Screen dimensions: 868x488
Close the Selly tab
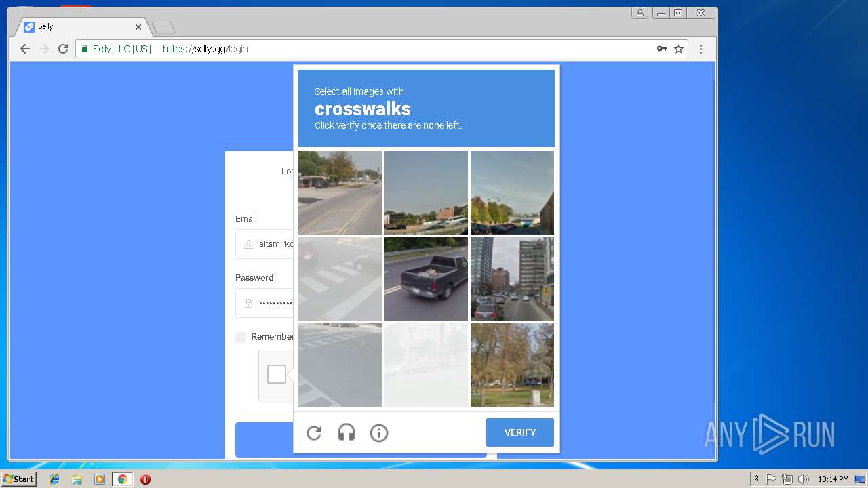[138, 27]
